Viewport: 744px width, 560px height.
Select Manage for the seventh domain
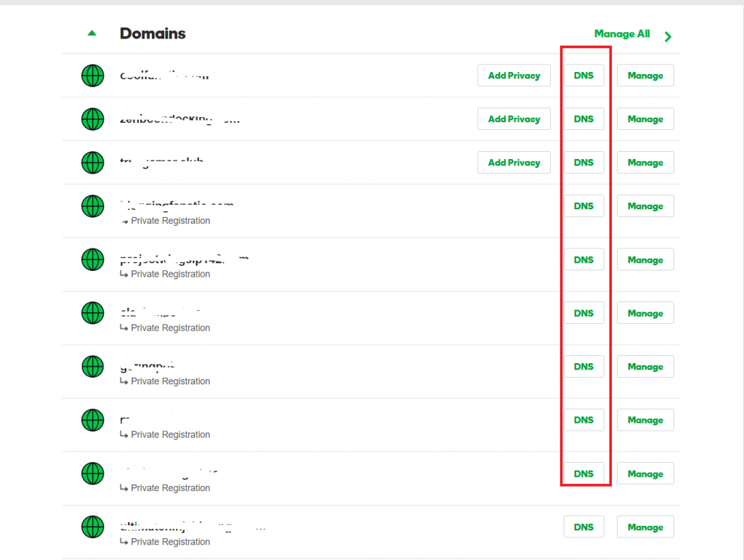click(645, 367)
